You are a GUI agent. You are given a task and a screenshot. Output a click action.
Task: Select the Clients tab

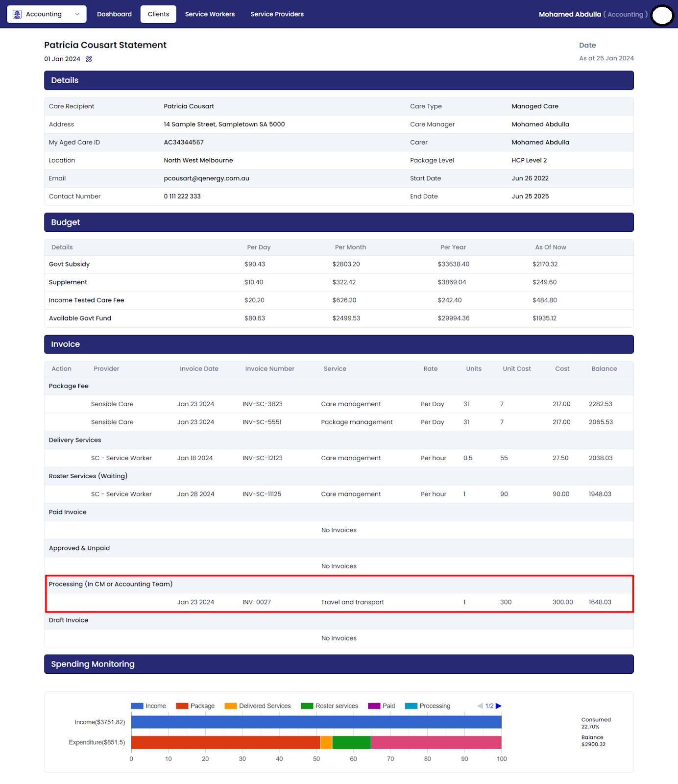pyautogui.click(x=158, y=14)
